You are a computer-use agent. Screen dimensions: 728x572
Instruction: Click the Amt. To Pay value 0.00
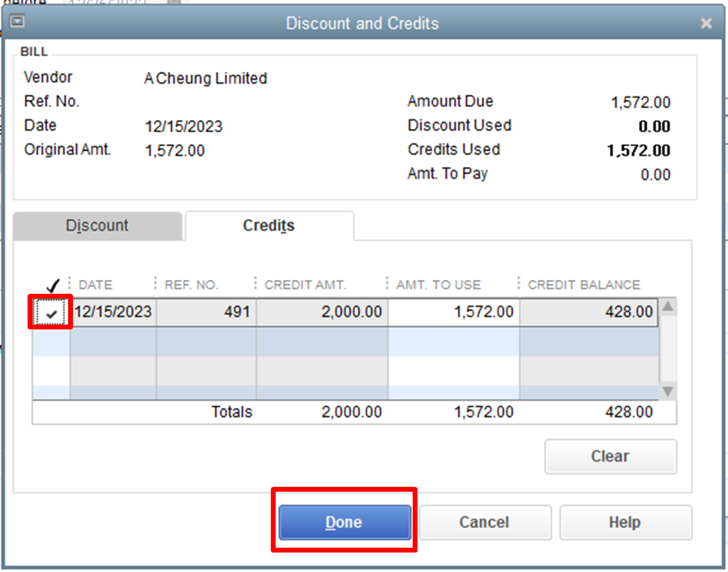(x=656, y=175)
